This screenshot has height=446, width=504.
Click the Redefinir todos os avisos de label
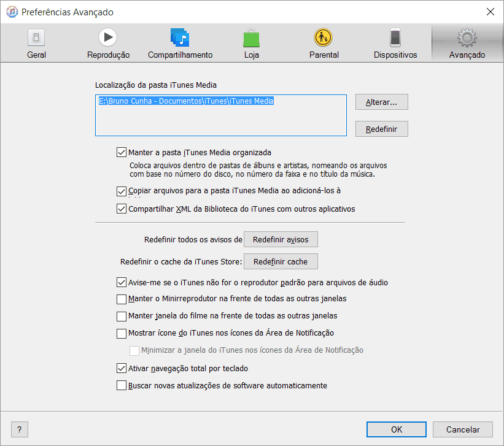tap(193, 240)
